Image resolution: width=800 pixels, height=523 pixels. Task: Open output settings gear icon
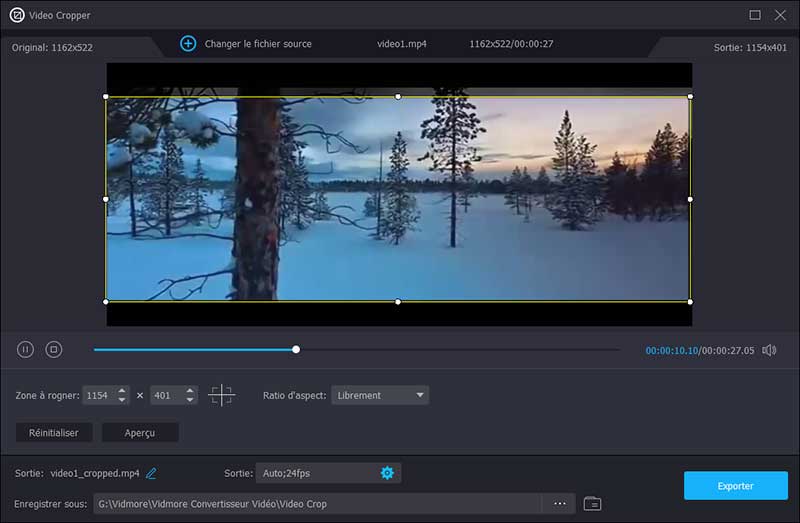click(x=387, y=473)
